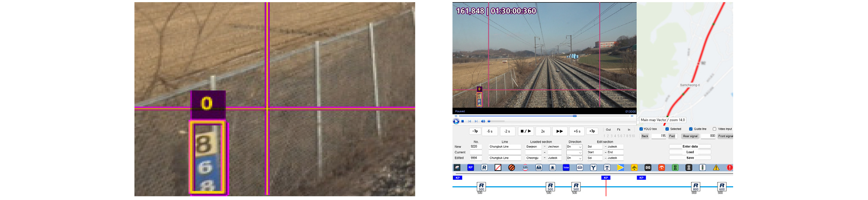The height and width of the screenshot is (200, 868).
Task: Set playback speed with 2x button
Action: (543, 131)
